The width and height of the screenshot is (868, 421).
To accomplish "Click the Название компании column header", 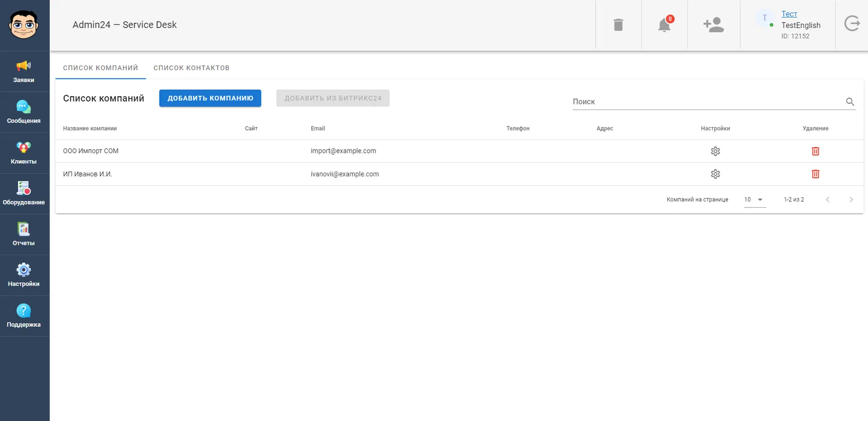I will [x=90, y=129].
